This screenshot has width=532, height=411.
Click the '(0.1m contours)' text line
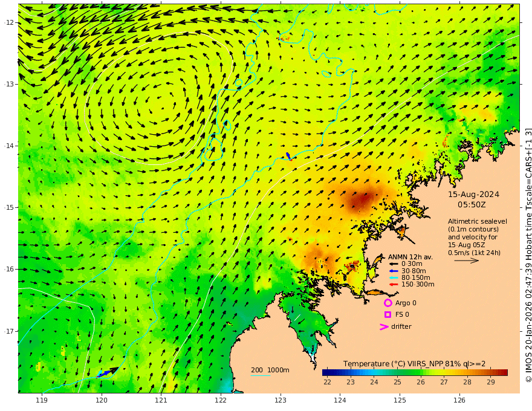click(x=473, y=229)
